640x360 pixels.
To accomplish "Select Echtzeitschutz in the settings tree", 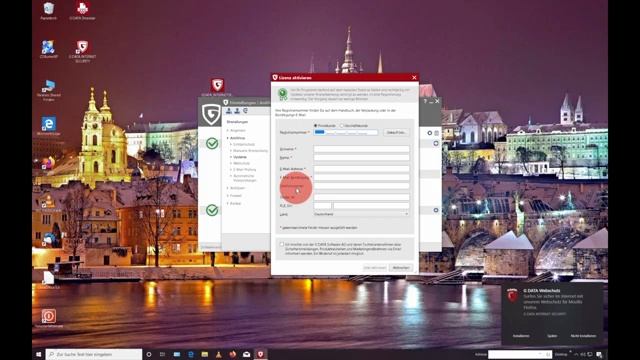I will pos(244,144).
